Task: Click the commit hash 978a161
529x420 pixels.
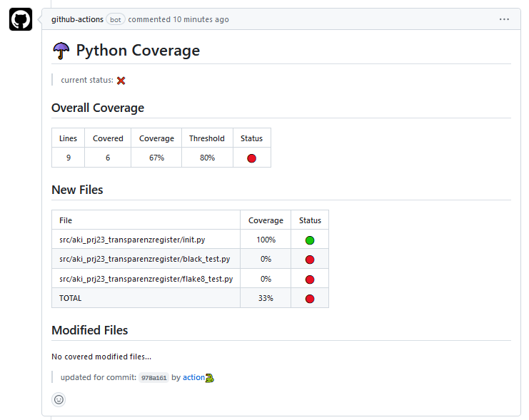Action: point(153,378)
